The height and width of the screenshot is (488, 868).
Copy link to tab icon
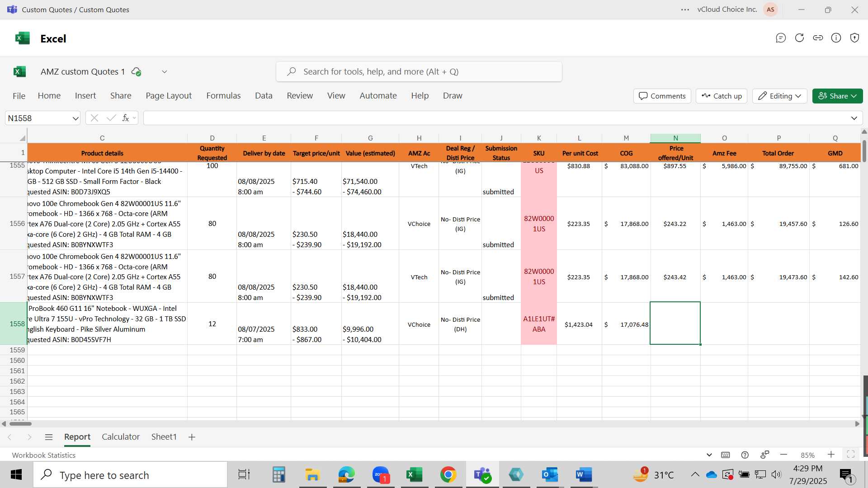point(818,38)
